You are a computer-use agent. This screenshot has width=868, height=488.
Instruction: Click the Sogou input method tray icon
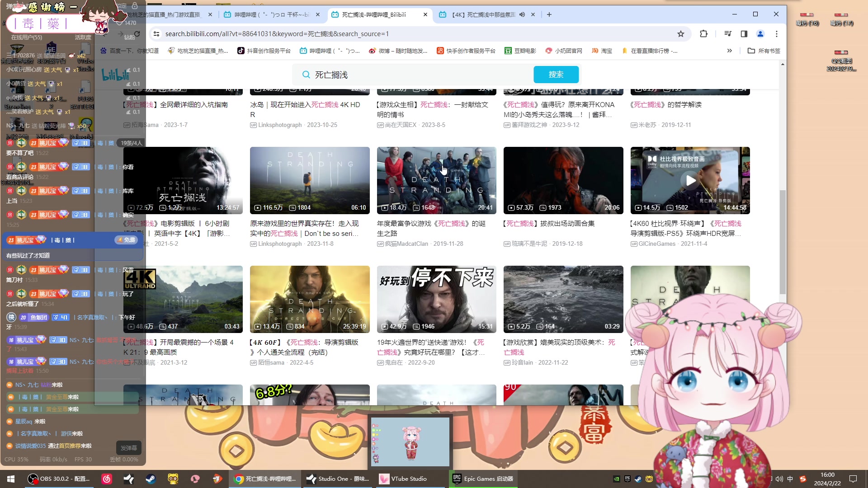(803, 479)
